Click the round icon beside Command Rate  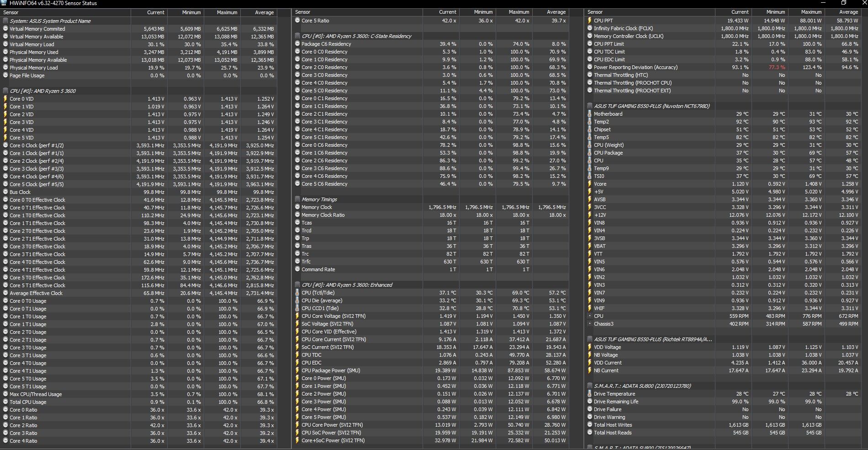tap(297, 269)
